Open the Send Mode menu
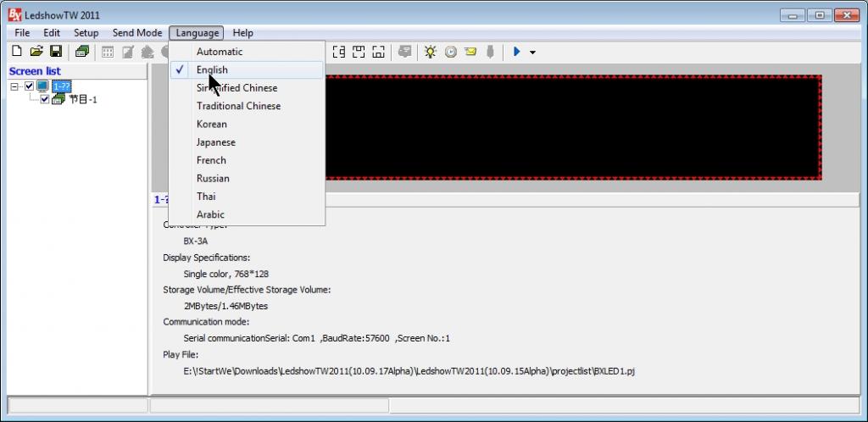The image size is (868, 422). (137, 33)
